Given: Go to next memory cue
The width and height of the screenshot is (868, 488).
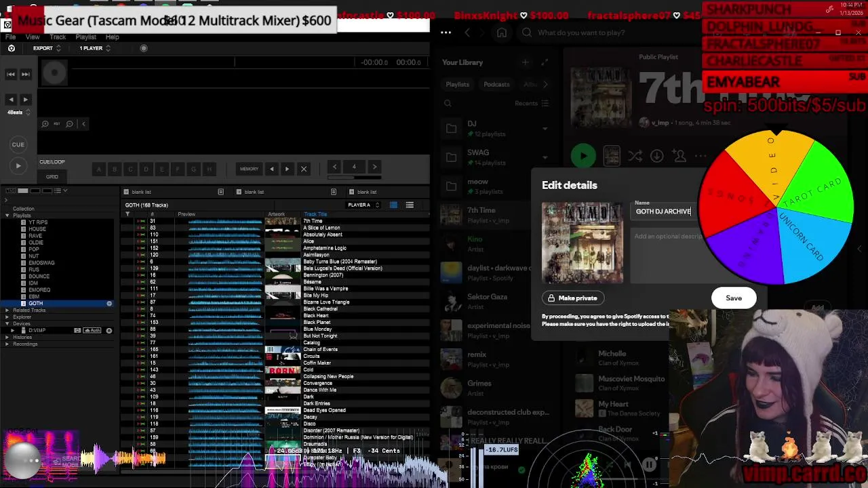Looking at the screenshot, I should click(x=287, y=169).
